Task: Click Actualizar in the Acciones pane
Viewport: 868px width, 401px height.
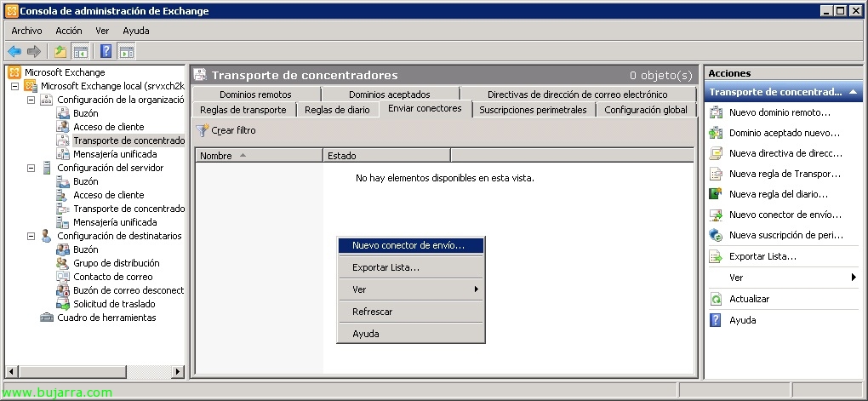Action: tap(750, 299)
